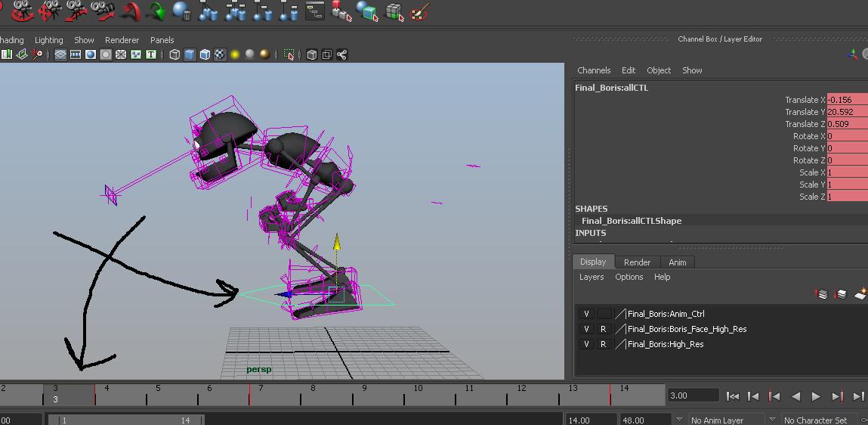868x425 pixels.
Task: Switch viewport to wireframe shading
Action: coord(175,55)
